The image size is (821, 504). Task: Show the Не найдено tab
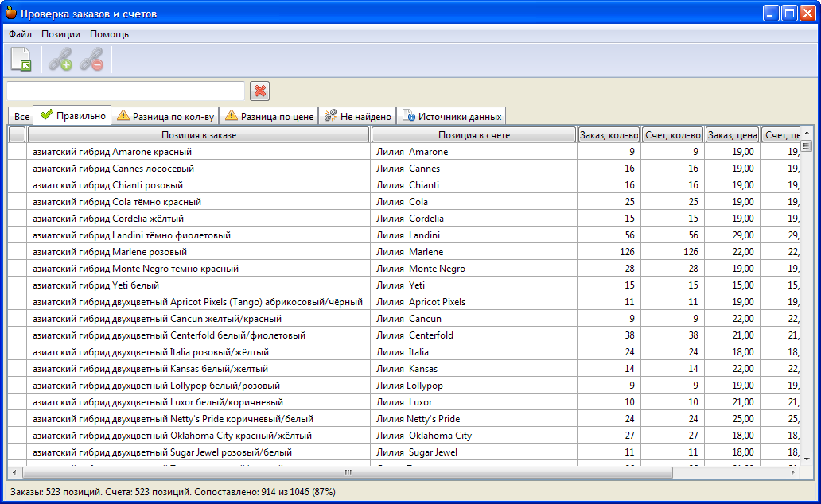tap(358, 116)
